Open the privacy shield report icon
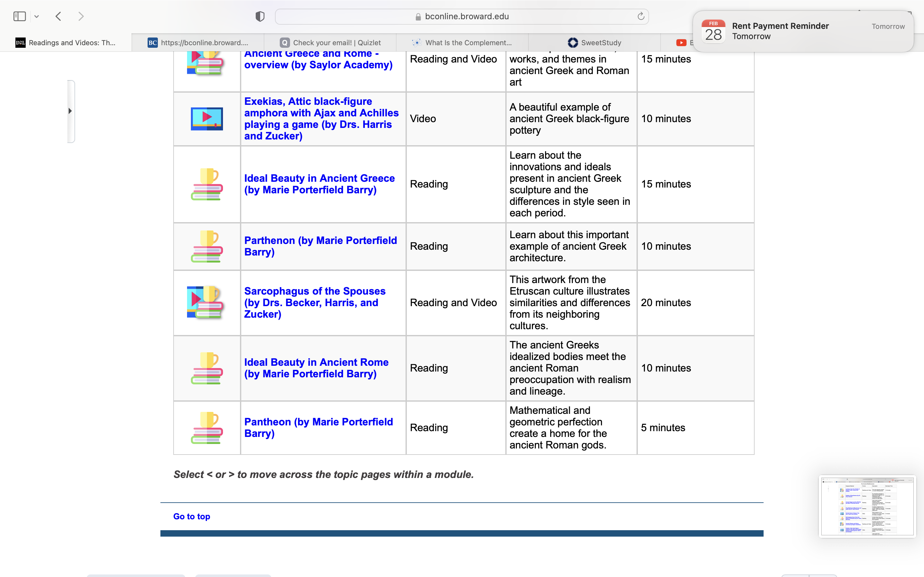This screenshot has width=924, height=577. [x=260, y=16]
